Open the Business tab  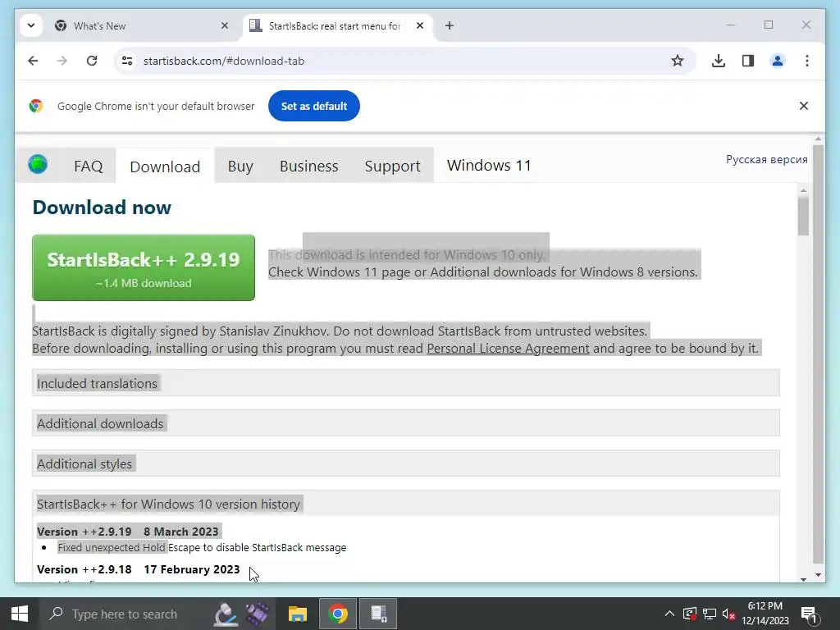click(309, 166)
